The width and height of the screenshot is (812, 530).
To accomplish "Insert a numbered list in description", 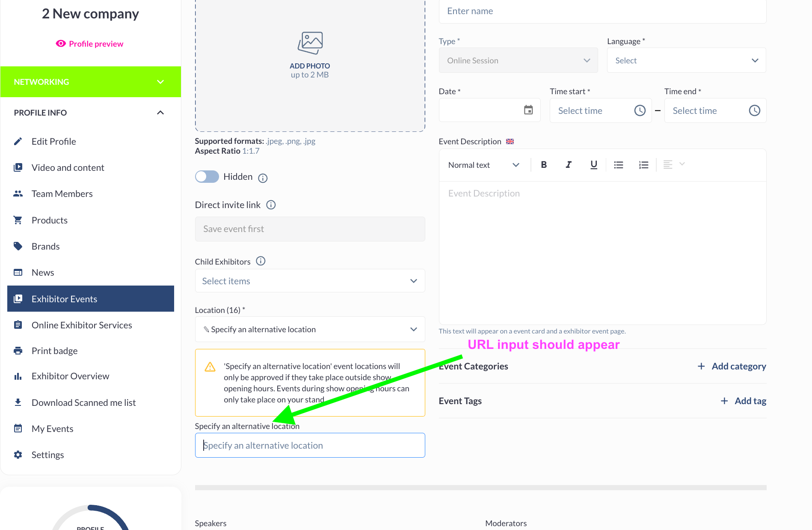I will tap(643, 165).
